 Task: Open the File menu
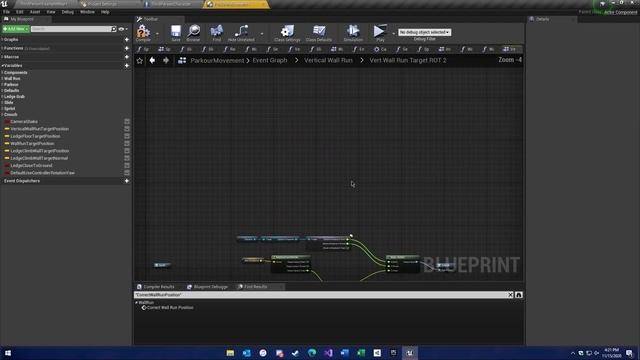(7, 12)
